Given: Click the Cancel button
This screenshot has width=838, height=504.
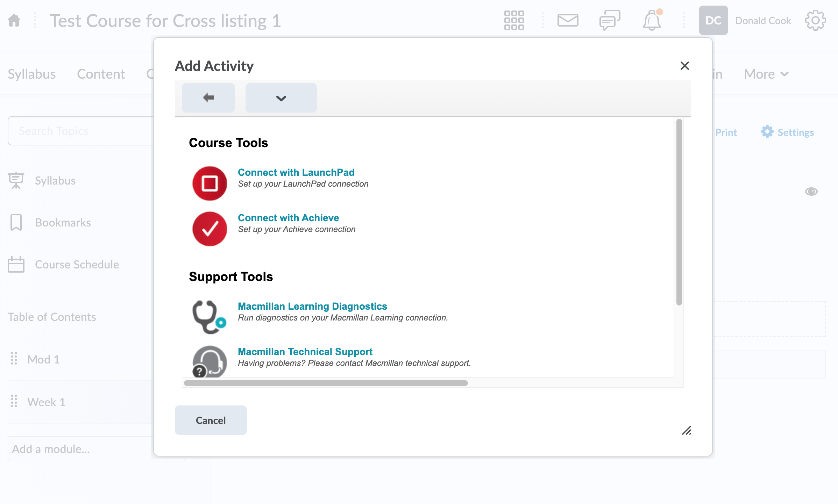Looking at the screenshot, I should coord(211,420).
